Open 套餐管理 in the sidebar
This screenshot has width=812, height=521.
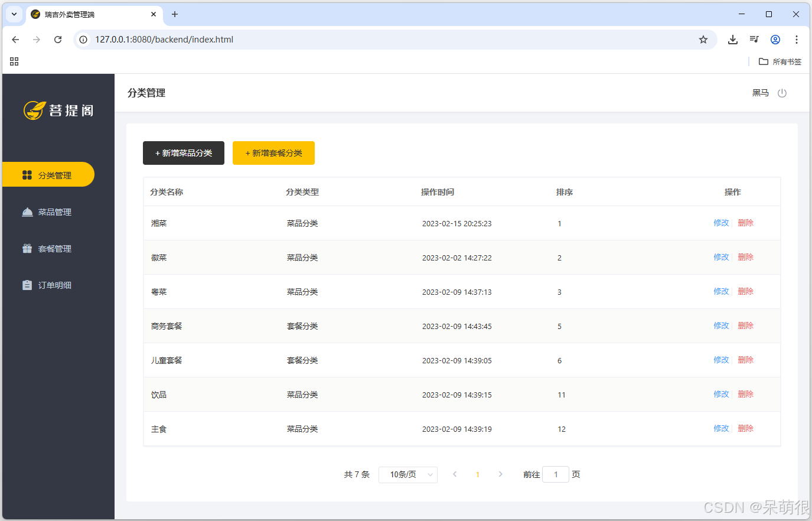point(48,249)
